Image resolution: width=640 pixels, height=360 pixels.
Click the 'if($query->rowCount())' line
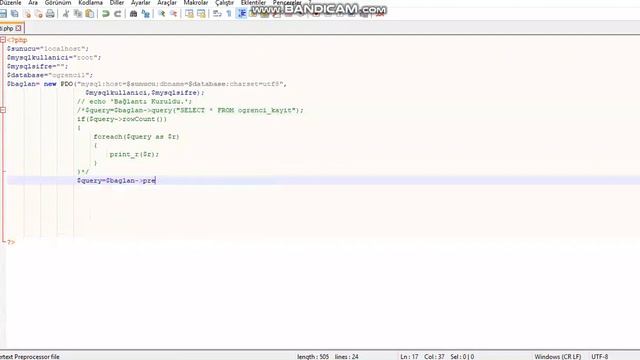(x=122, y=119)
